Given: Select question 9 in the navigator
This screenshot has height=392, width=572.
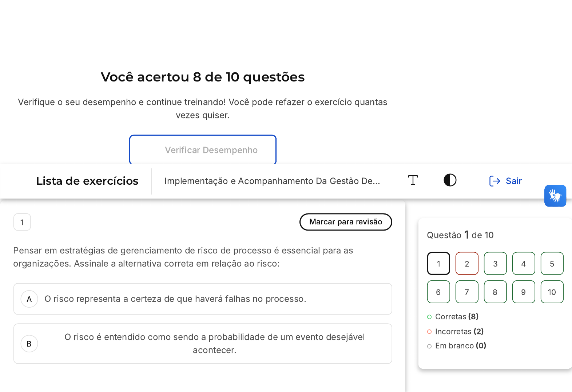Looking at the screenshot, I should [524, 292].
